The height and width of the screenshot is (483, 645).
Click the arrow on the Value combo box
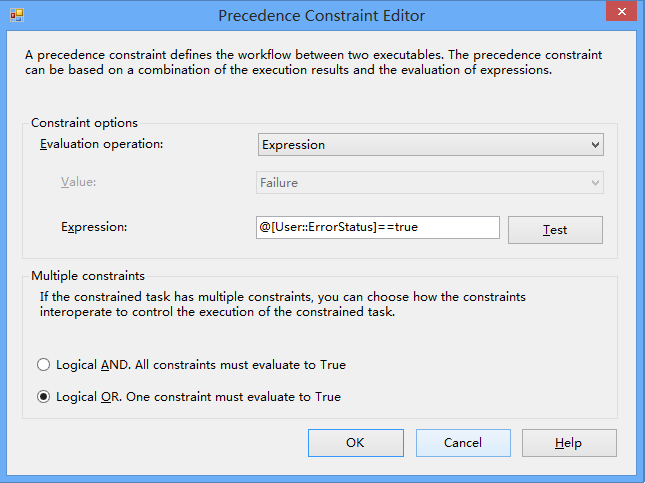[x=596, y=183]
